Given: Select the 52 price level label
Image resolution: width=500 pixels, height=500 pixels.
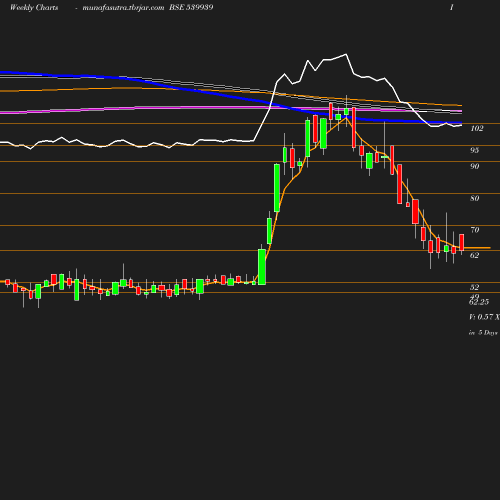Looking at the screenshot, I should (x=474, y=287).
